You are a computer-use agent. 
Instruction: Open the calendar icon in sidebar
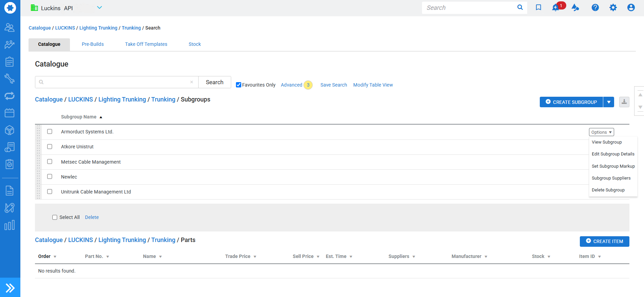click(10, 113)
